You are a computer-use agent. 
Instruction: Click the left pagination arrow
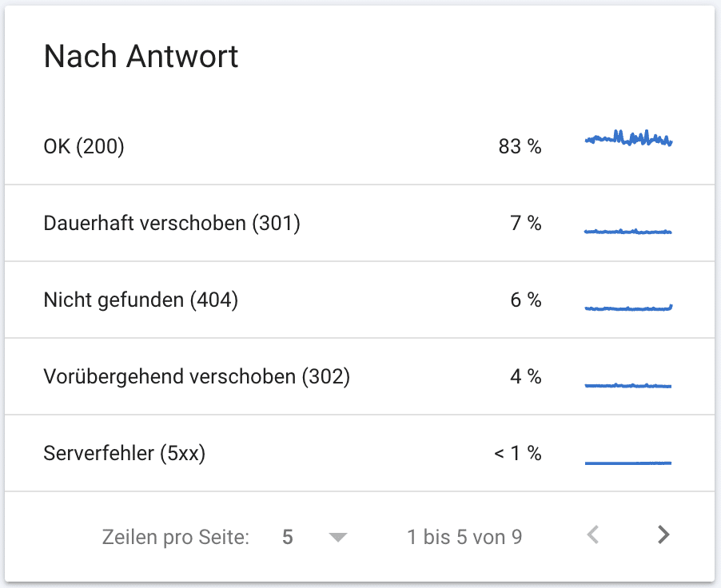coord(593,535)
